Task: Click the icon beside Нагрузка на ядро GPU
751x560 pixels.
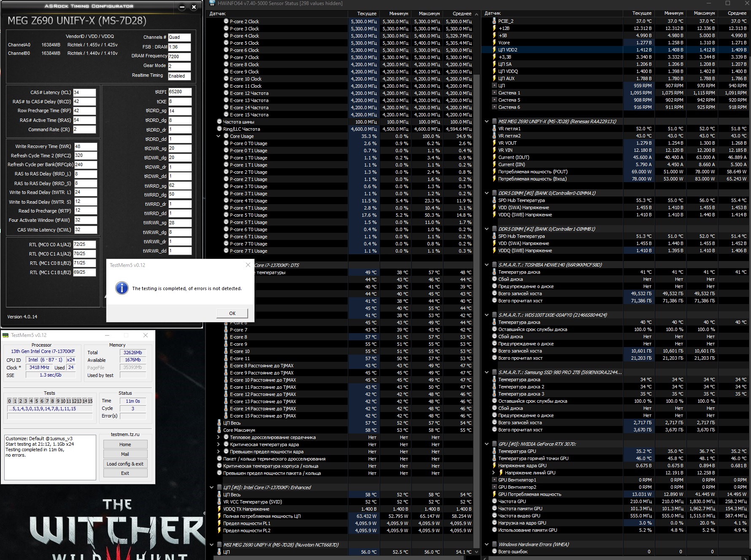Action: (x=494, y=523)
